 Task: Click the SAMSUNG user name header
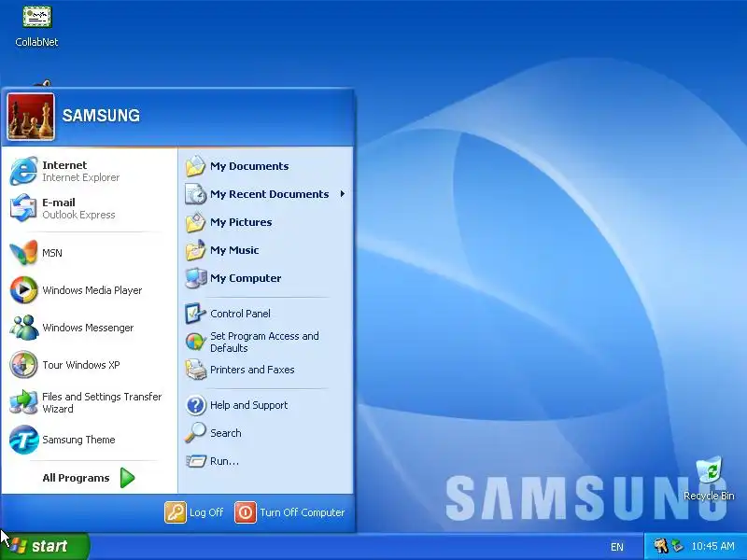101,116
